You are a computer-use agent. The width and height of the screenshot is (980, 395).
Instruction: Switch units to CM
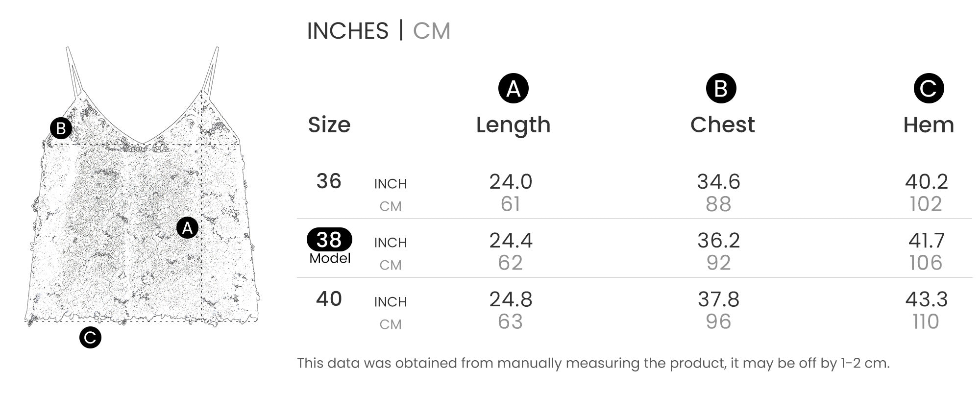[431, 31]
